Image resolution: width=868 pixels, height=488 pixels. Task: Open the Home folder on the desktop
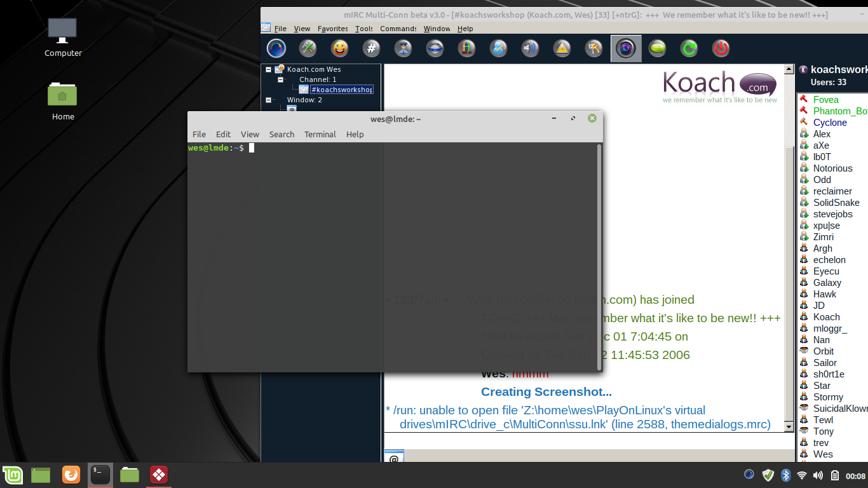coord(62,96)
